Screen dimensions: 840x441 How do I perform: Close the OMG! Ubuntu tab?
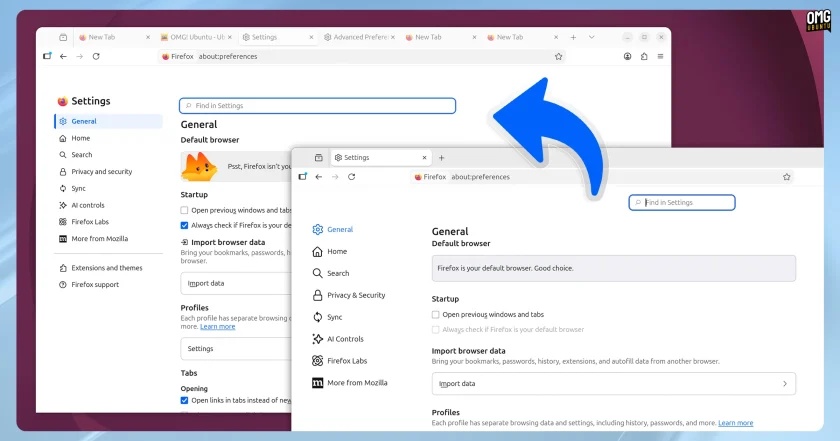click(x=230, y=37)
